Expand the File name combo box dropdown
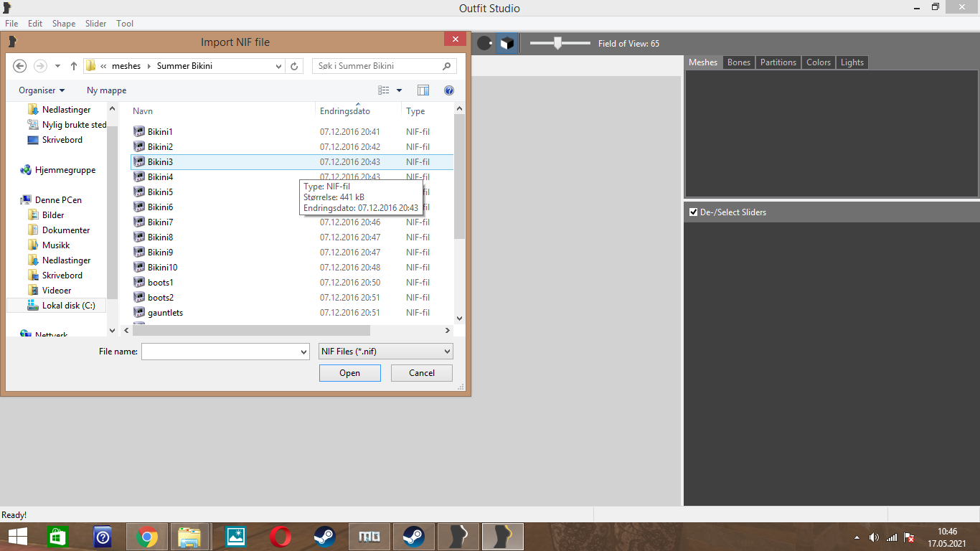 click(303, 352)
